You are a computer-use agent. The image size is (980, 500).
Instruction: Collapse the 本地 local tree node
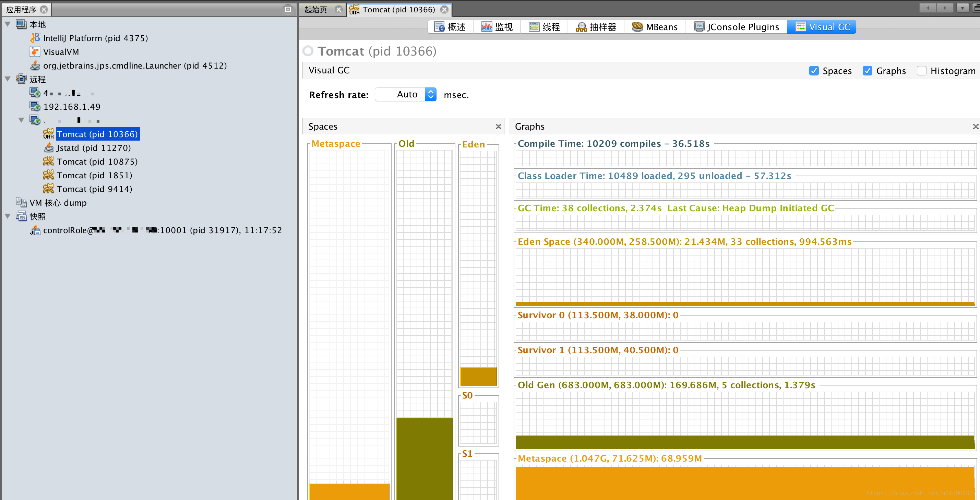pyautogui.click(x=8, y=24)
